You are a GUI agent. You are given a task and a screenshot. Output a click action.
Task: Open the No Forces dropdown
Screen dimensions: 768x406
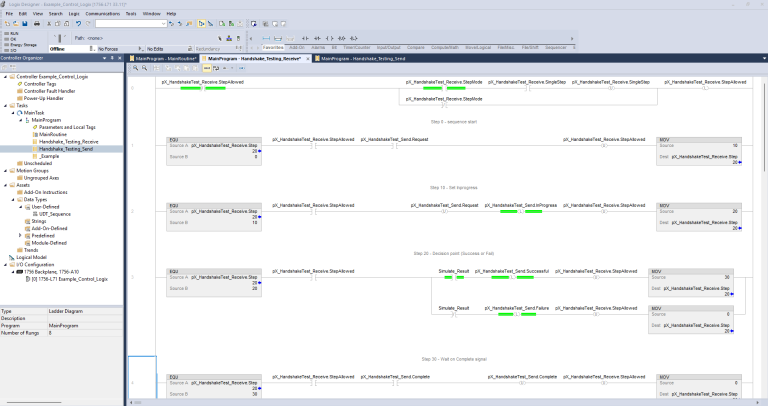(x=141, y=48)
